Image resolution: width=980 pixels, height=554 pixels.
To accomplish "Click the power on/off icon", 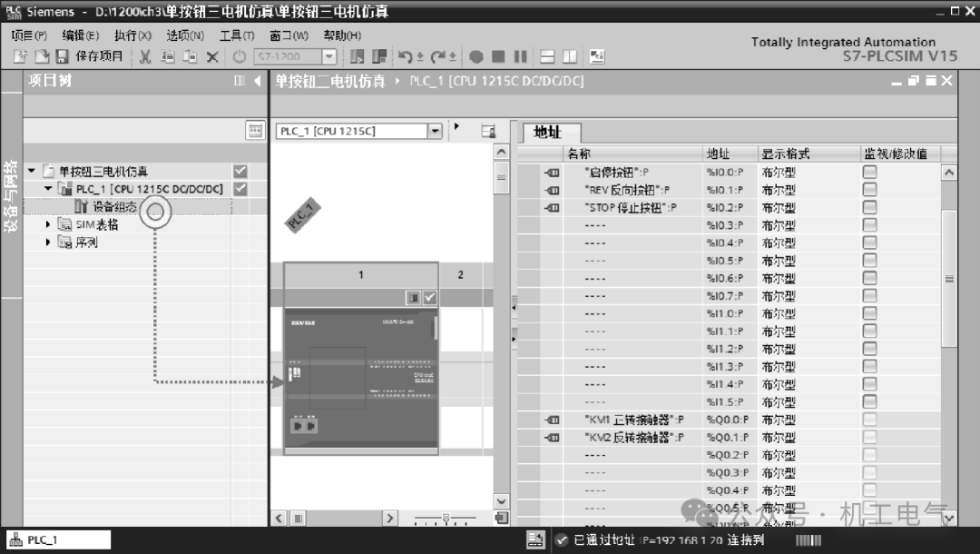I will coord(239,56).
